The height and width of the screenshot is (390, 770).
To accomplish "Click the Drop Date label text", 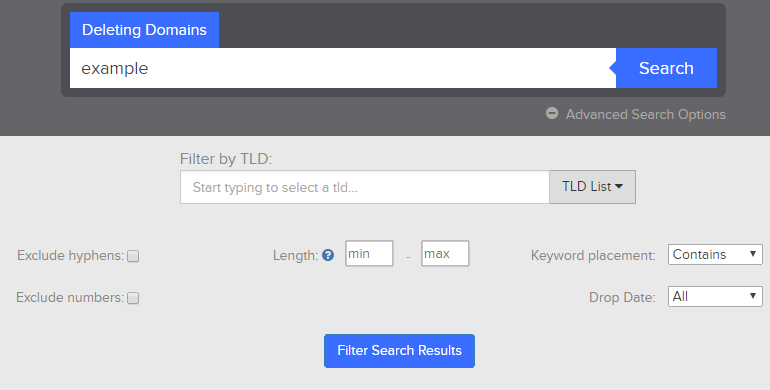I will [622, 298].
